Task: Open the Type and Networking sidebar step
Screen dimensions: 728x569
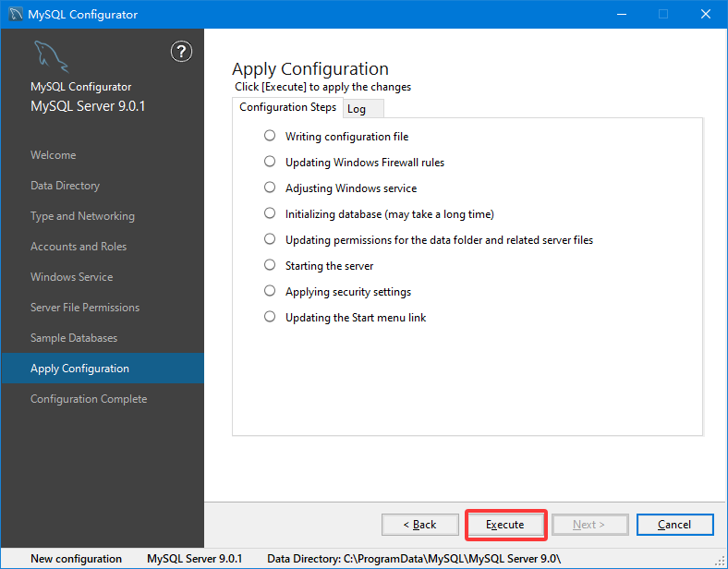Action: point(82,216)
